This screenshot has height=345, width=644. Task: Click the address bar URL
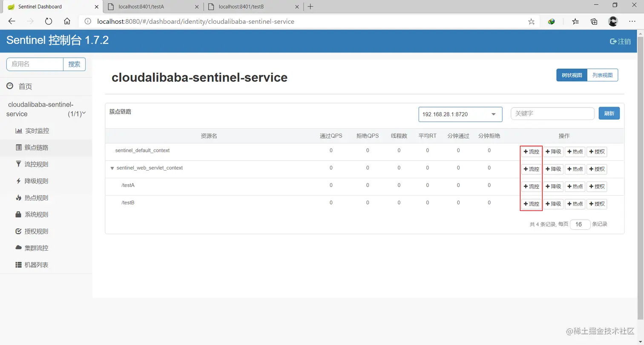(196, 21)
